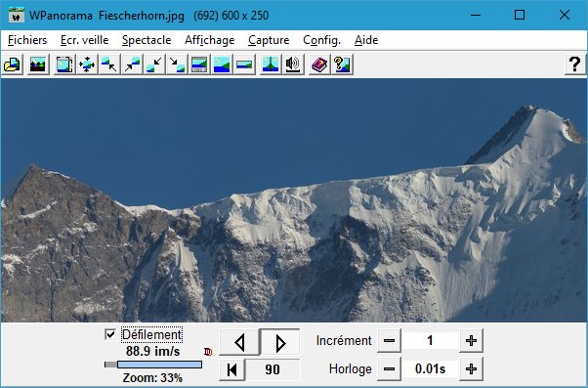The width and height of the screenshot is (588, 388).
Task: Click the question mark picture info icon
Action: coord(342,65)
